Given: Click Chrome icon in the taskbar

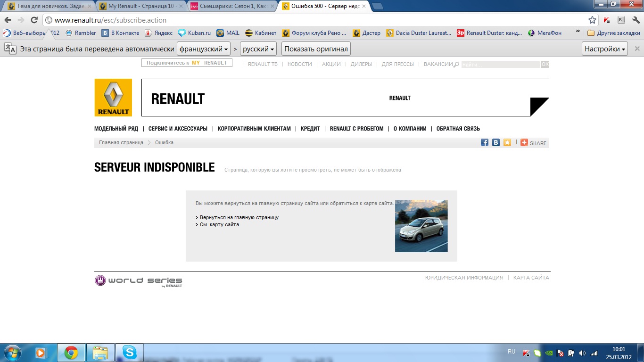Looking at the screenshot, I should [x=71, y=352].
